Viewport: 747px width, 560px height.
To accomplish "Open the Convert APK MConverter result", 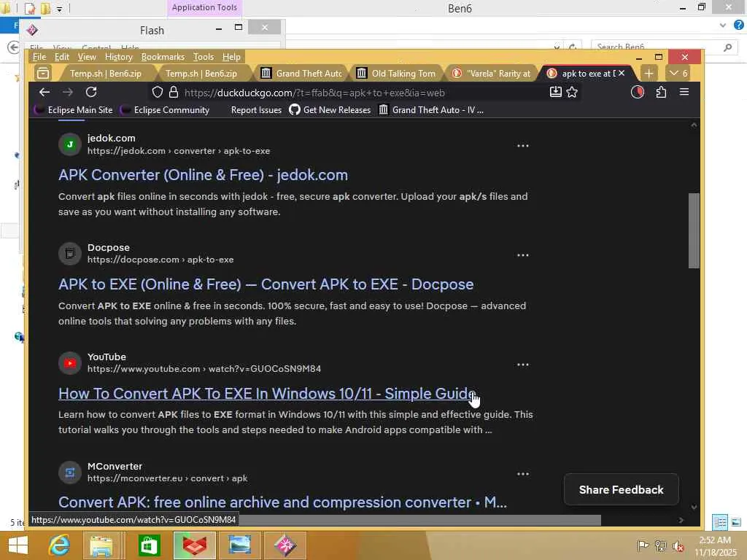I will click(282, 502).
